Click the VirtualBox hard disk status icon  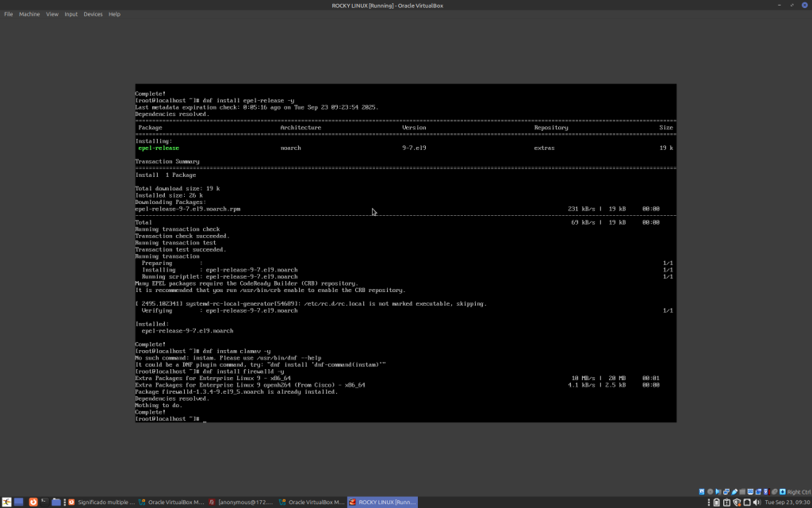pyautogui.click(x=702, y=492)
